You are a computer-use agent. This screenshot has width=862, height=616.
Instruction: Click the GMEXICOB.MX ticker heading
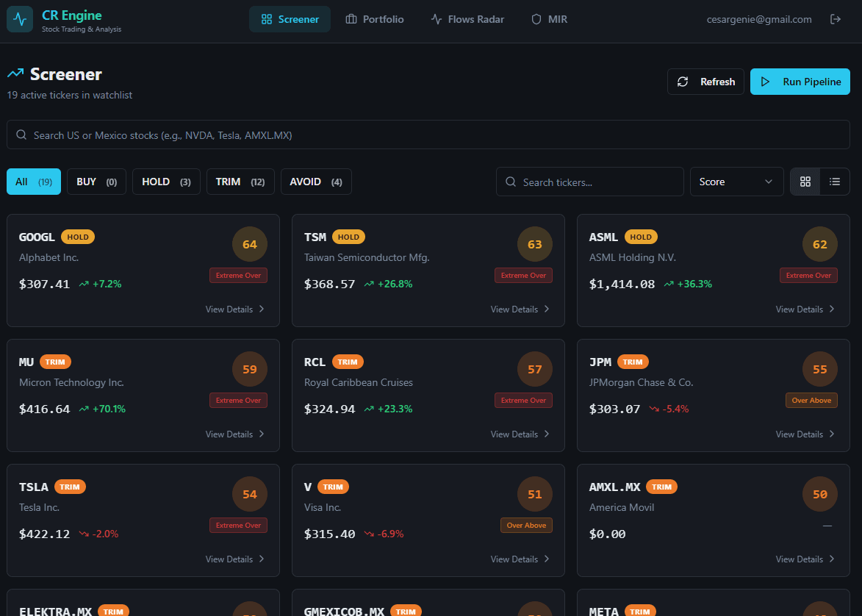pyautogui.click(x=344, y=612)
